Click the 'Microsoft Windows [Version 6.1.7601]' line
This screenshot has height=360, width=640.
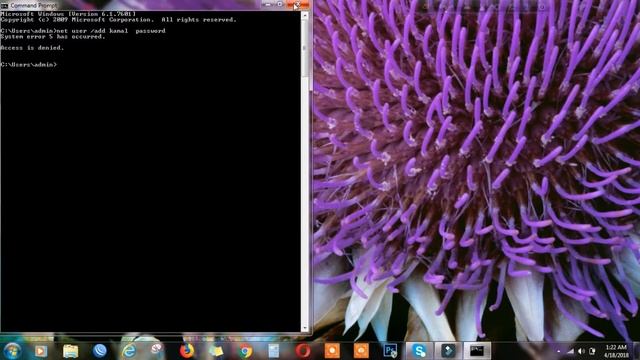click(x=68, y=14)
